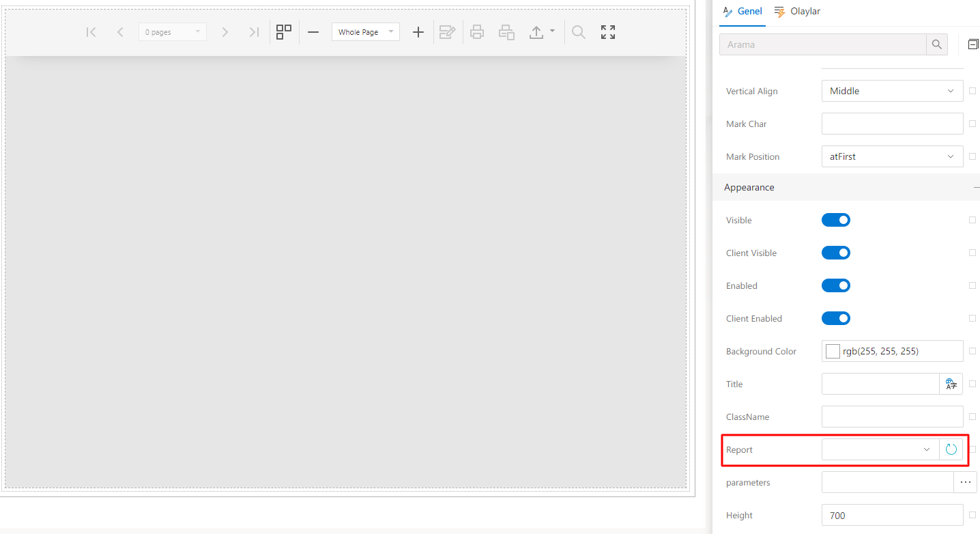This screenshot has width=980, height=534.
Task: Enter full screen mode
Action: [608, 32]
